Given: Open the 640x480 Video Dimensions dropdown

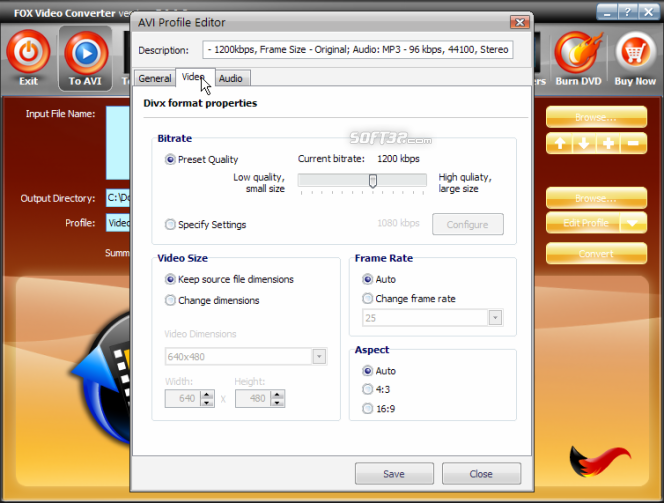Looking at the screenshot, I should (319, 357).
